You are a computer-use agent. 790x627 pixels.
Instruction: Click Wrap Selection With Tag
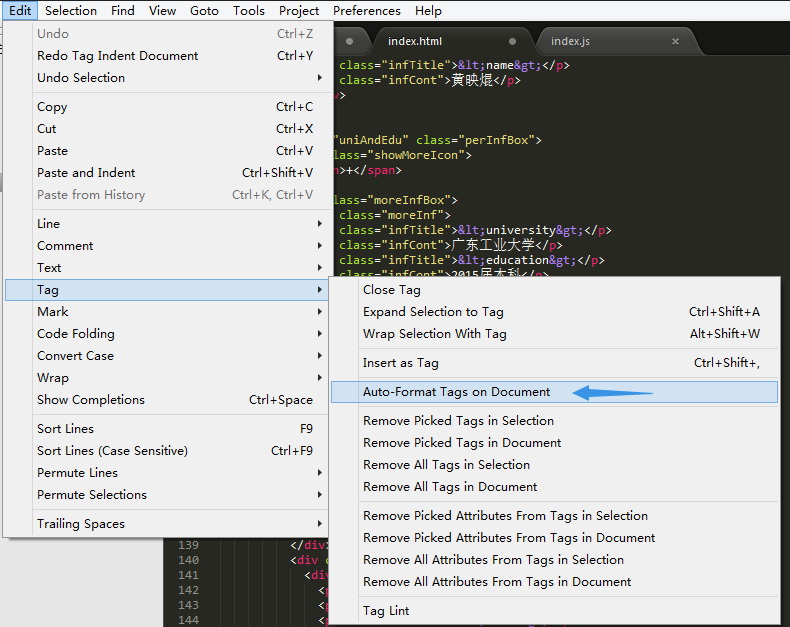click(x=434, y=334)
